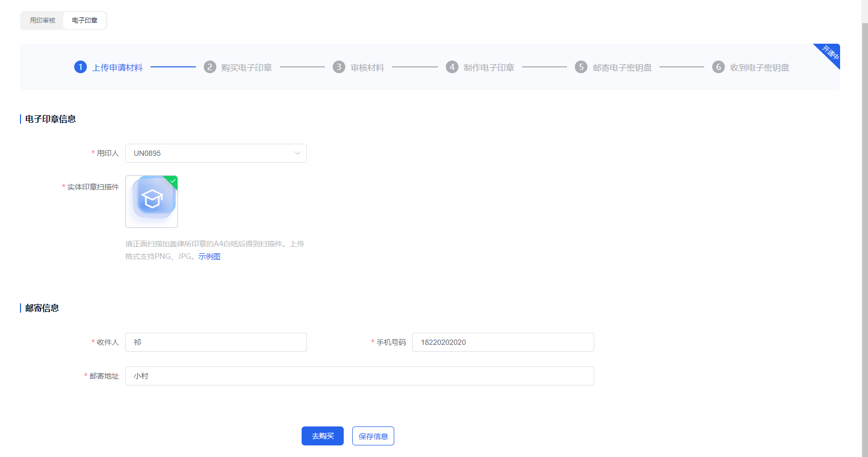Open the 示例图 example link
This screenshot has height=457, width=868.
click(209, 256)
